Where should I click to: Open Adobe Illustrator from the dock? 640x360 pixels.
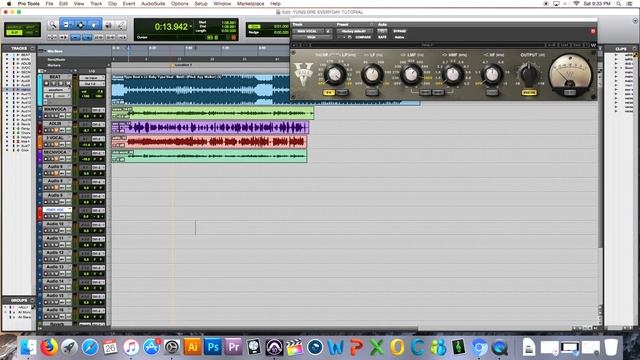pos(192,347)
